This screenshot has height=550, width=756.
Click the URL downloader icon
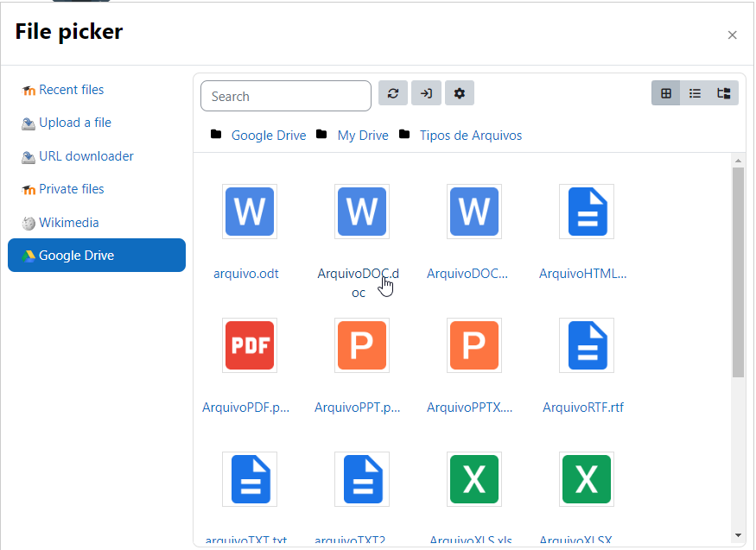coord(29,157)
